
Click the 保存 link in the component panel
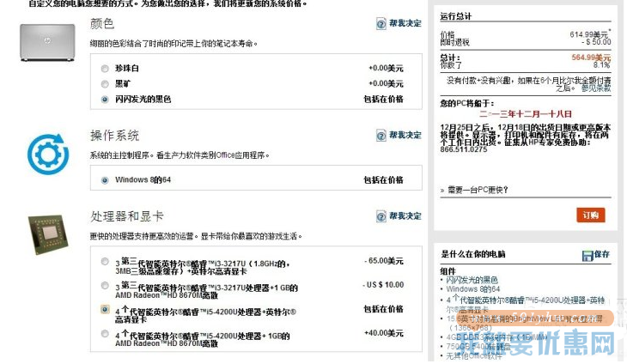pyautogui.click(x=601, y=254)
